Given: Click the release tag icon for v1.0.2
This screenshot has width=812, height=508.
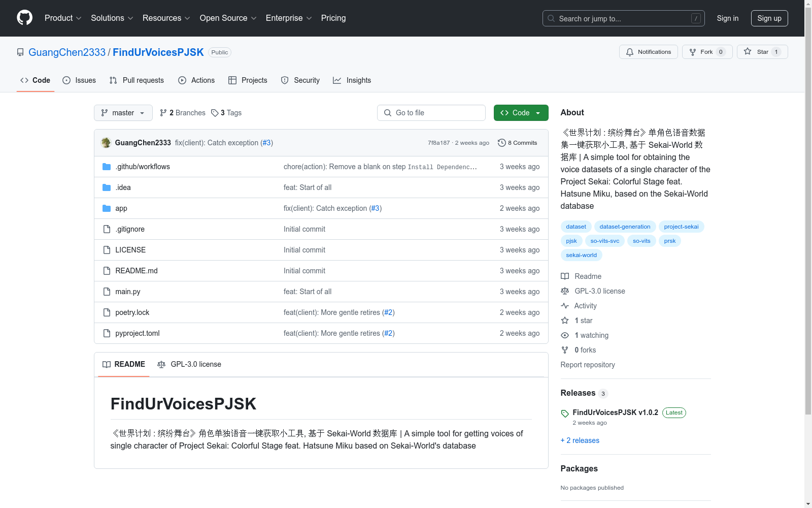Looking at the screenshot, I should 565,414.
